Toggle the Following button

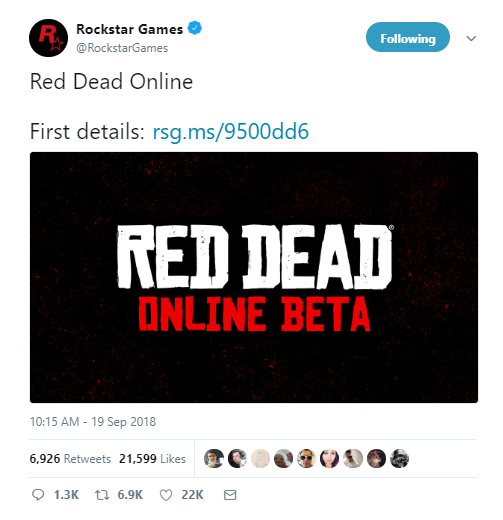click(x=408, y=37)
